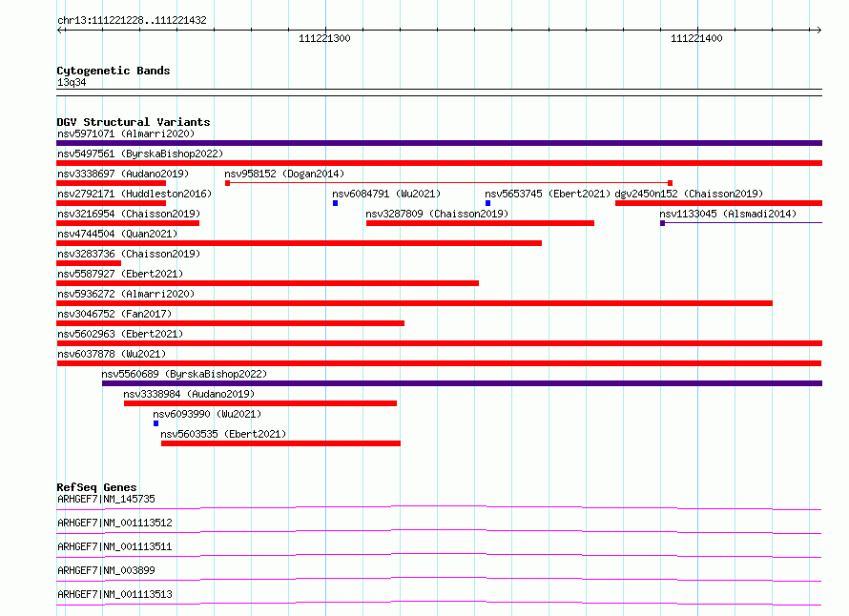Open ARHGEF7|NM_003899 gene label
The width and height of the screenshot is (849, 616).
click(106, 570)
